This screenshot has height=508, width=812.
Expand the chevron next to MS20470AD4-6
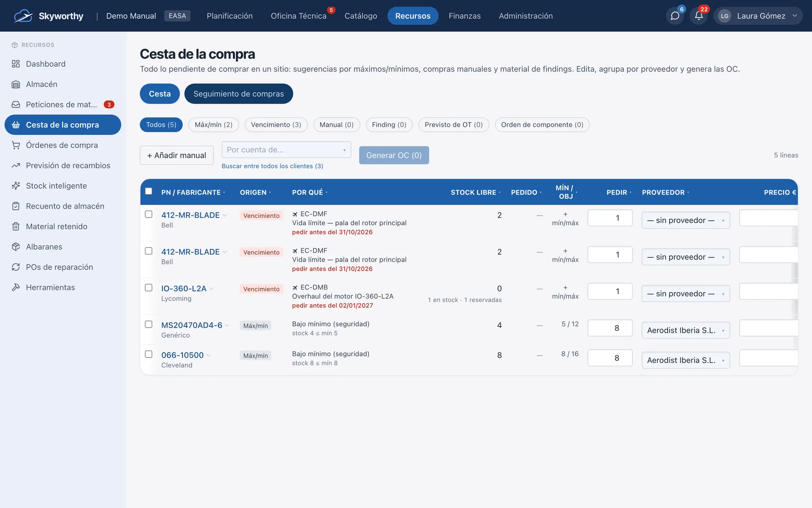click(x=227, y=326)
